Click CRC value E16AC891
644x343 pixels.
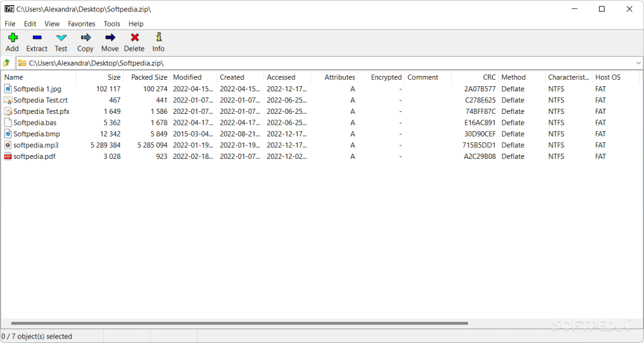pyautogui.click(x=480, y=123)
